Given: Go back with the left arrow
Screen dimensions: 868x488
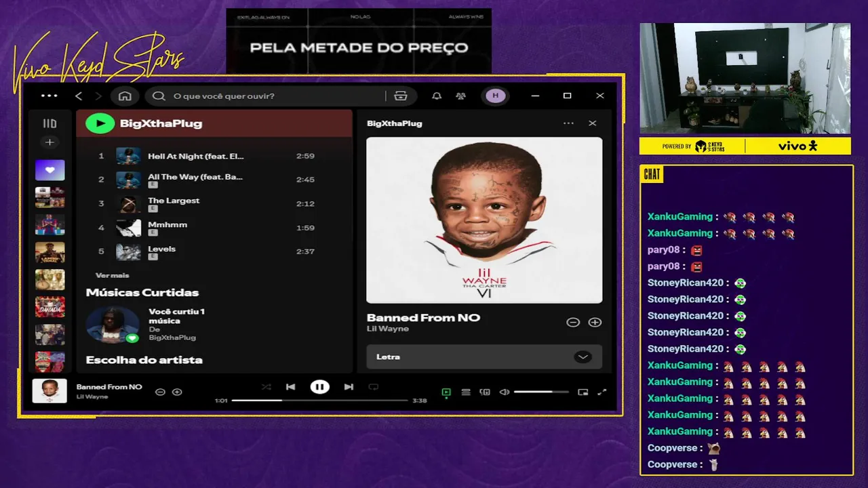Looking at the screenshot, I should tap(79, 96).
